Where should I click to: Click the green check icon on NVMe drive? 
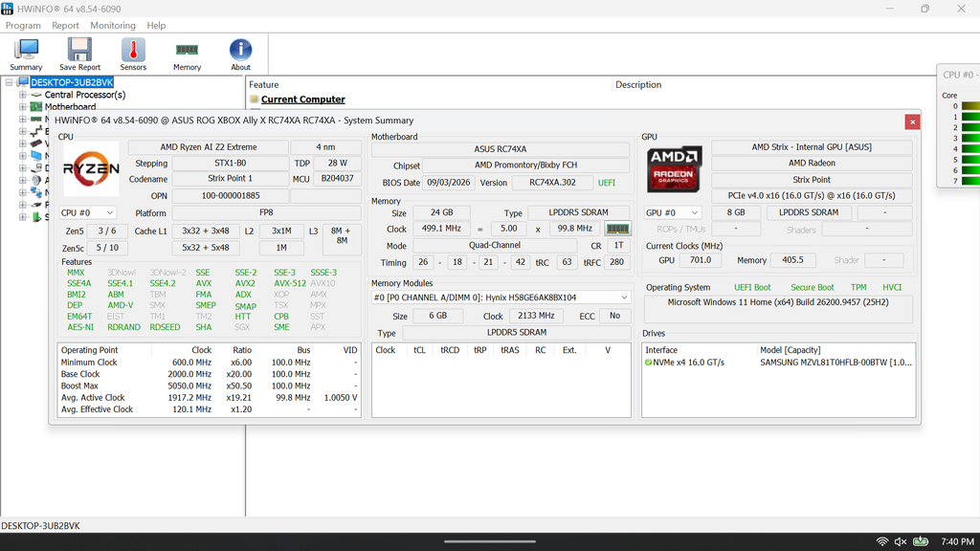click(648, 363)
